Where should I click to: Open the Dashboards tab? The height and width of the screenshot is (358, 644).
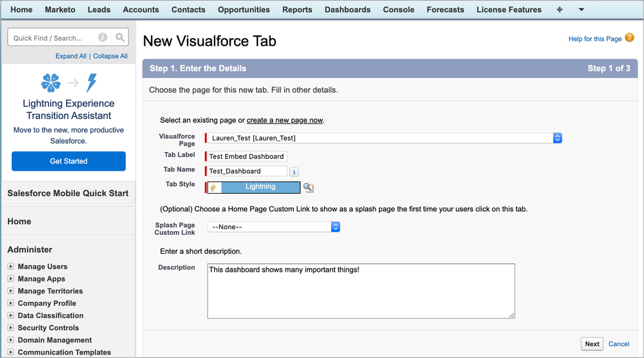pyautogui.click(x=347, y=10)
